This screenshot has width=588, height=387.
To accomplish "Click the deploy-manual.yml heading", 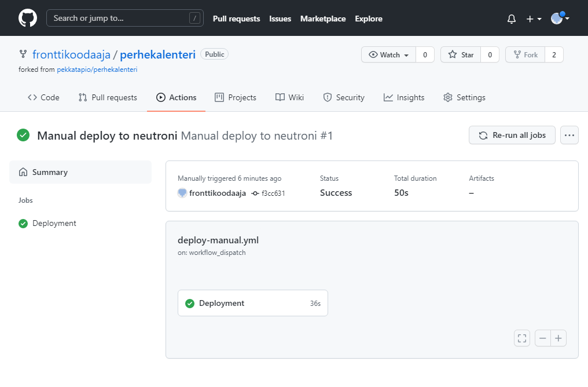I will (x=218, y=240).
